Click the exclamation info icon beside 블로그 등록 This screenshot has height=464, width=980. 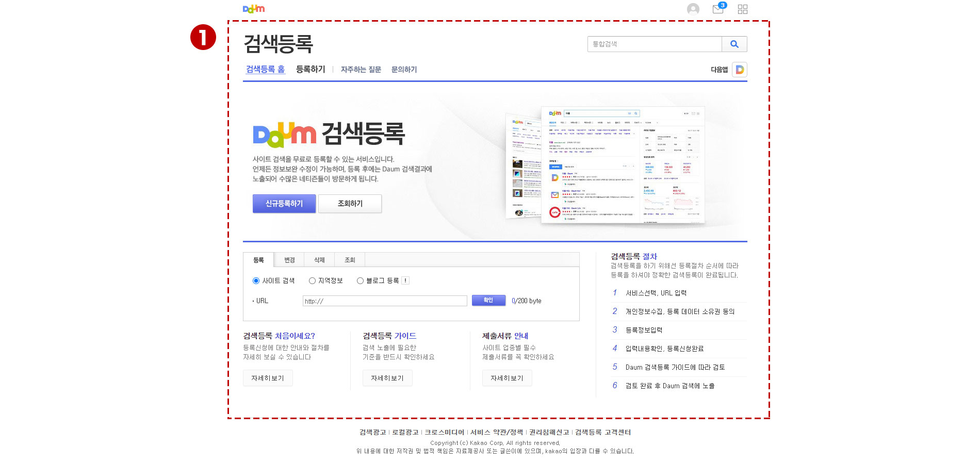[405, 280]
